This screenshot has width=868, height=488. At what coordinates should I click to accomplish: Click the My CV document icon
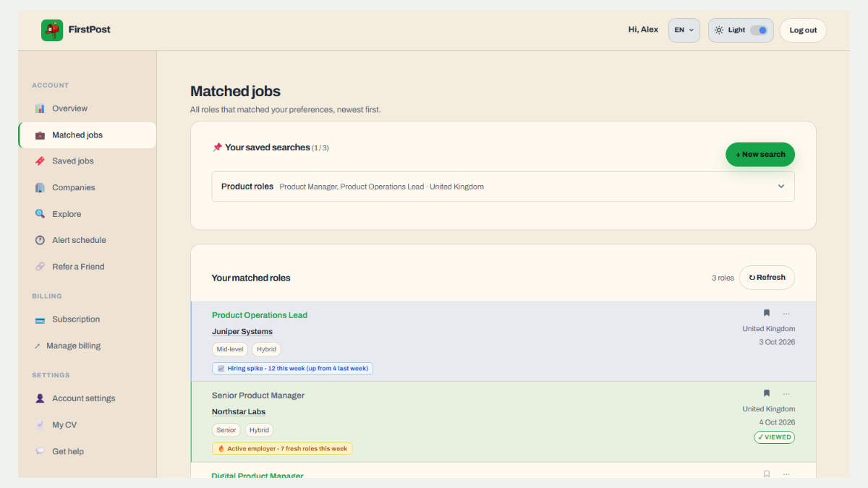coord(40,425)
